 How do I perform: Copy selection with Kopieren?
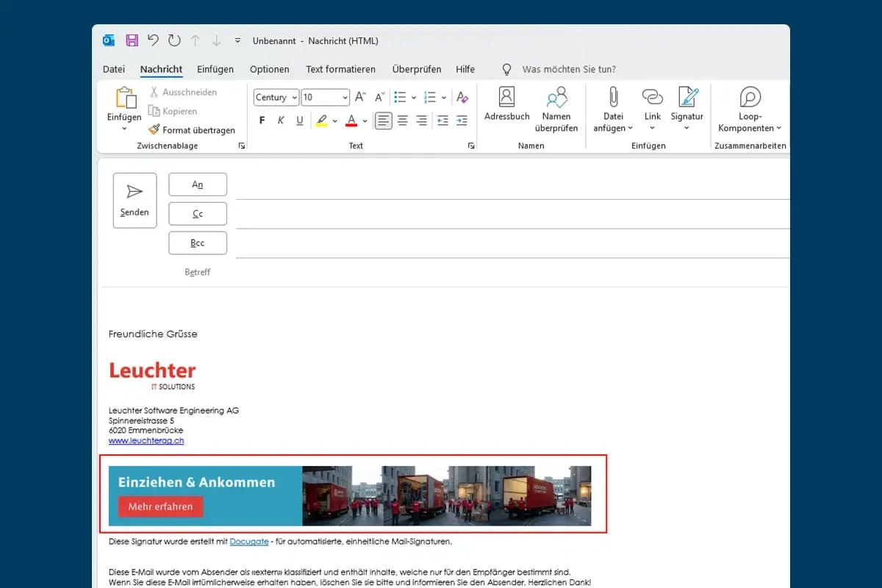click(x=172, y=111)
